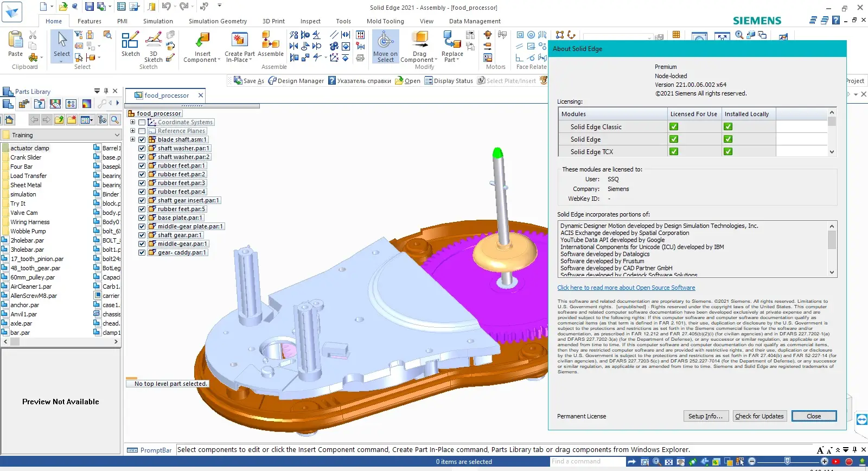Select rubber feet.par:3 in assembly tree
868x471 pixels.
tap(181, 183)
